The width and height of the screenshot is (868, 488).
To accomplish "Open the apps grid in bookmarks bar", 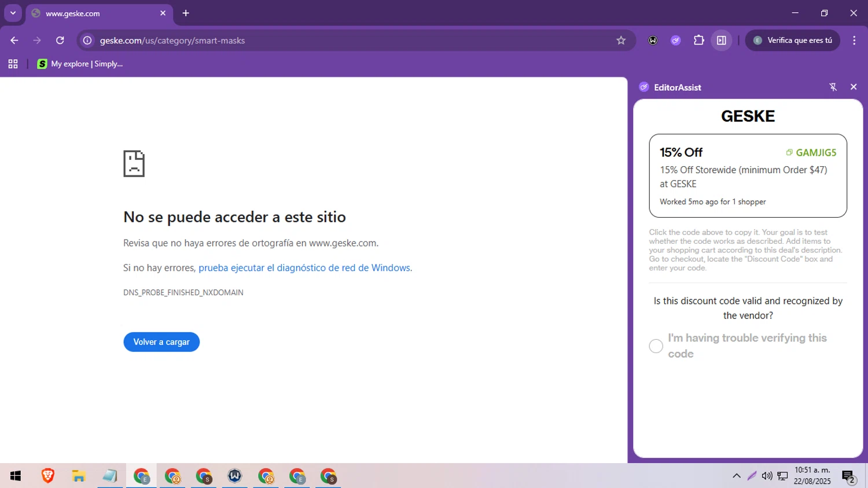I will pyautogui.click(x=13, y=64).
